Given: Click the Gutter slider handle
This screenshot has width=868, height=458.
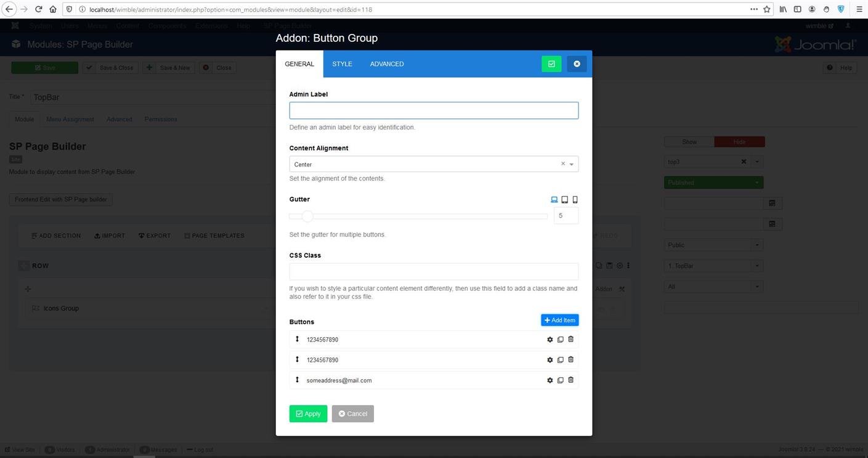Looking at the screenshot, I should (307, 216).
